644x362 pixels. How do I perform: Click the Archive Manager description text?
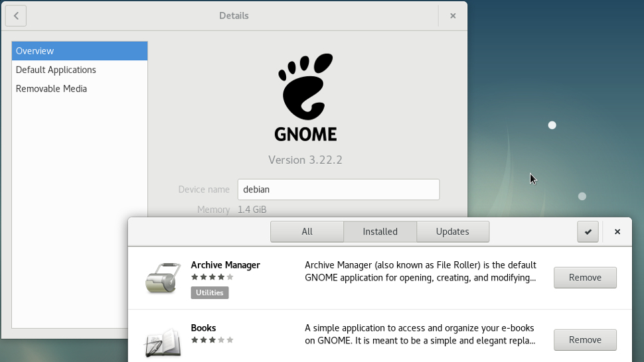click(420, 271)
